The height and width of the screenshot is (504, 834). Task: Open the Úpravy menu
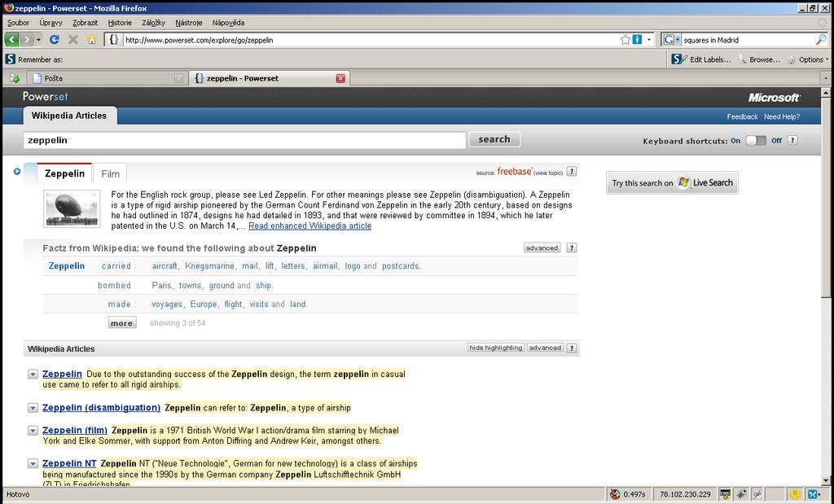pyautogui.click(x=50, y=23)
